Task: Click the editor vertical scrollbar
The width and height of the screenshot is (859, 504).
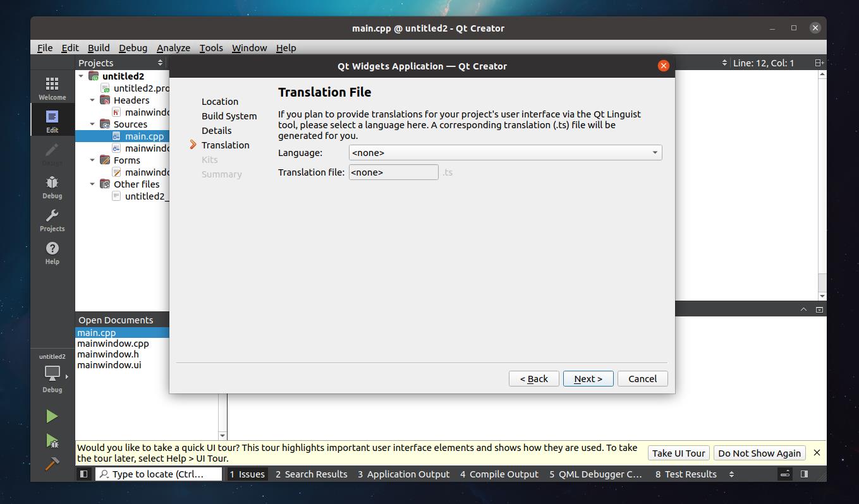Action: coord(822,185)
